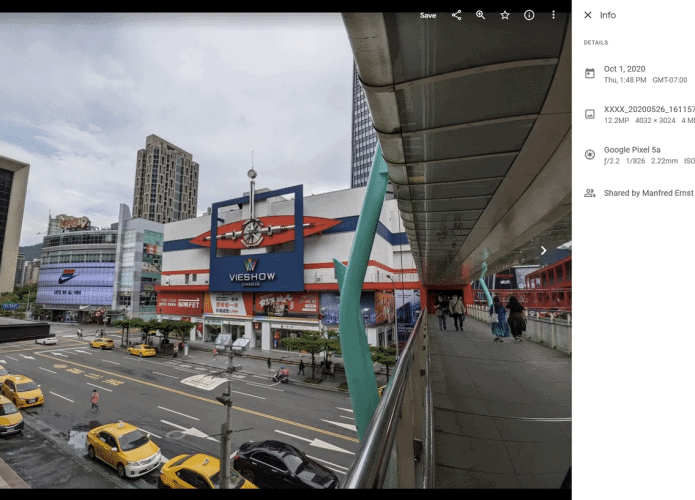Open the three-dot more options menu
Screen dimensions: 695x500
553,15
